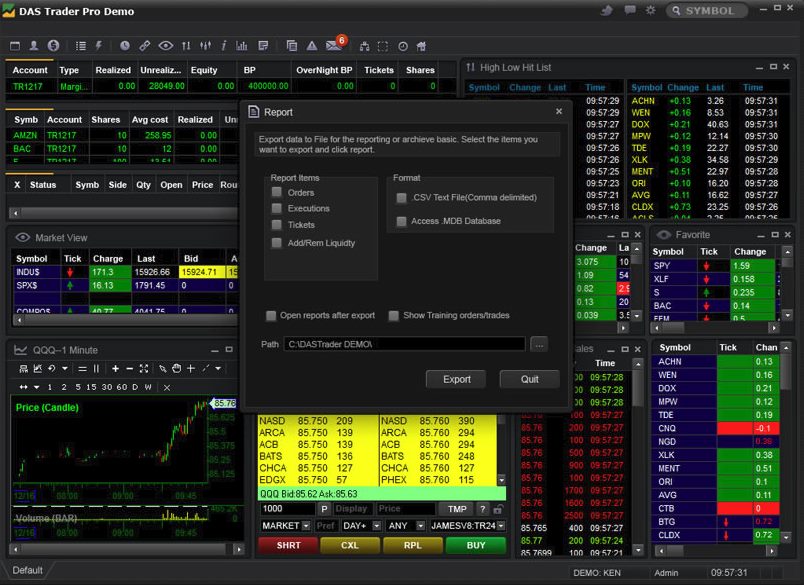Viewport: 804px width, 585px height.
Task: Open the settings gear in the title bar
Action: click(x=650, y=10)
